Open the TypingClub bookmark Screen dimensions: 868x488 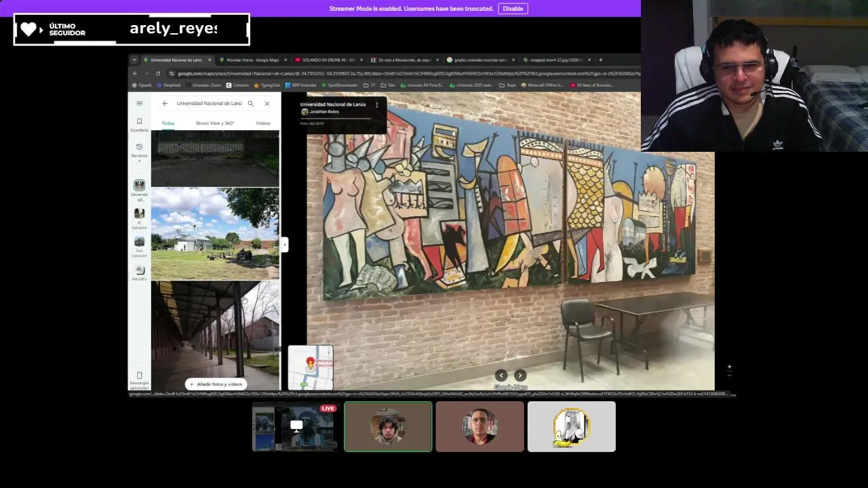(267, 85)
